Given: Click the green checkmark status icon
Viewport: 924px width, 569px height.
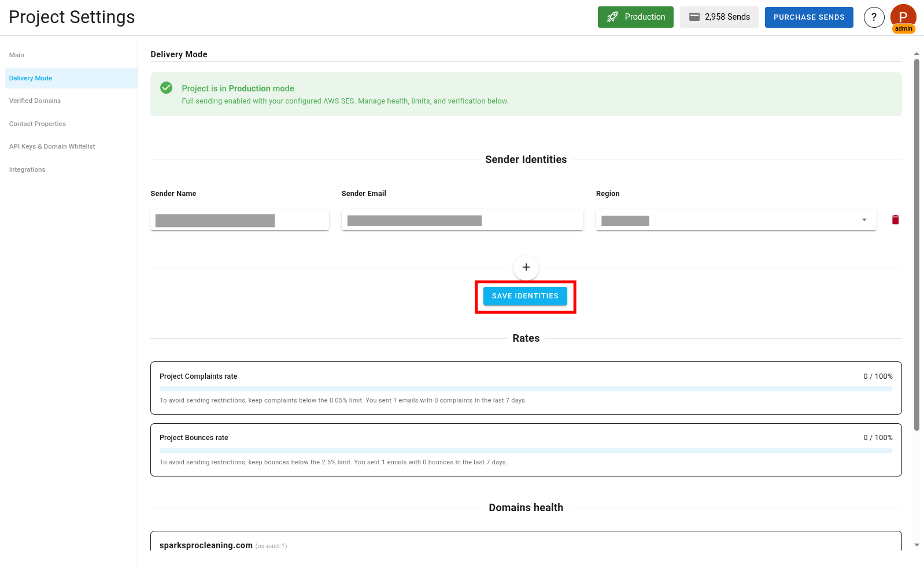Looking at the screenshot, I should click(167, 87).
